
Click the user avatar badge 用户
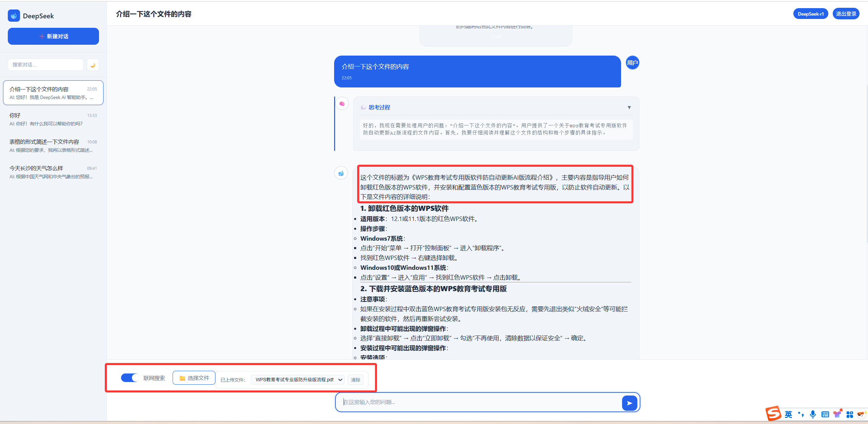point(632,63)
